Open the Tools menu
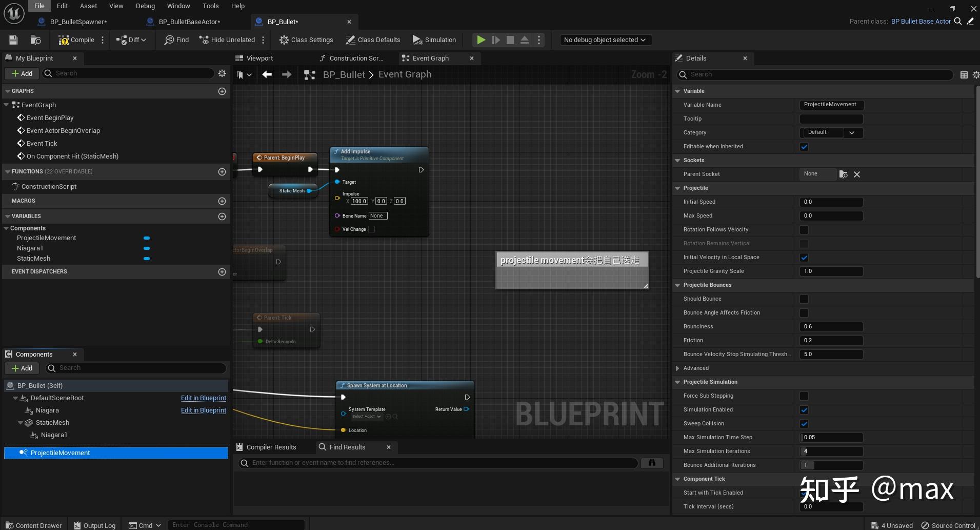The image size is (980, 530). (210, 6)
